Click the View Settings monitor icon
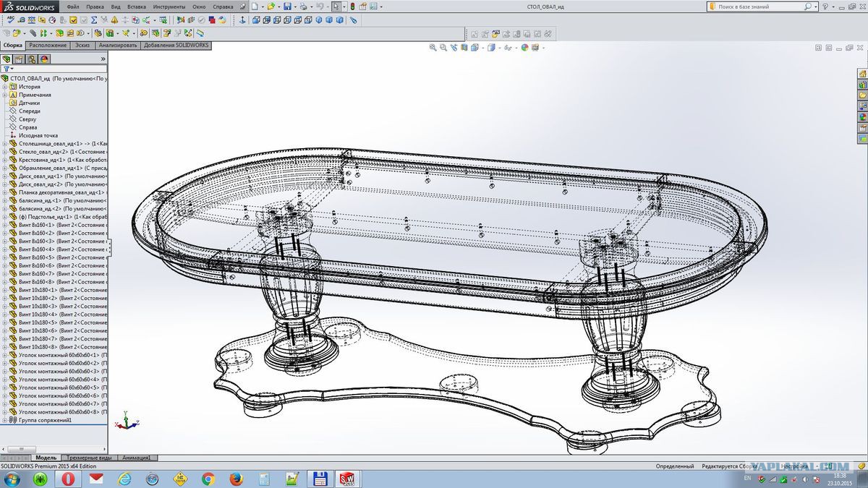Image resolution: width=868 pixels, height=488 pixels. [x=535, y=48]
